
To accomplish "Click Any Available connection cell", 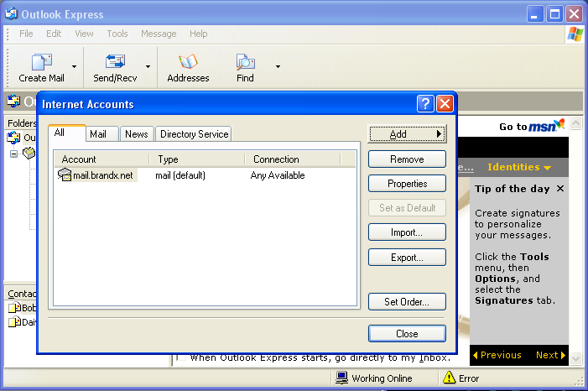I will pos(278,175).
